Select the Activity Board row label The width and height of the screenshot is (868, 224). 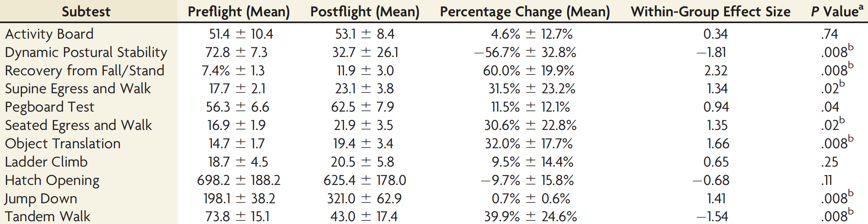49,34
